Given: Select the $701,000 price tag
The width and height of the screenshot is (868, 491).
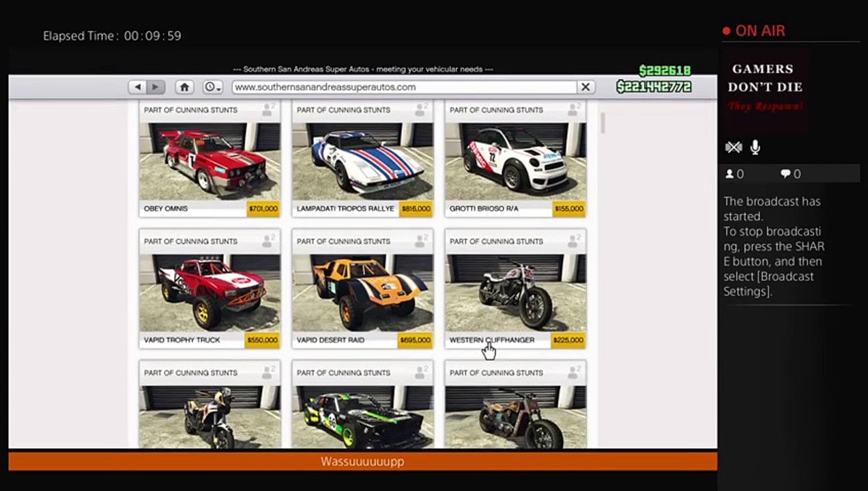Looking at the screenshot, I should coord(263,209).
